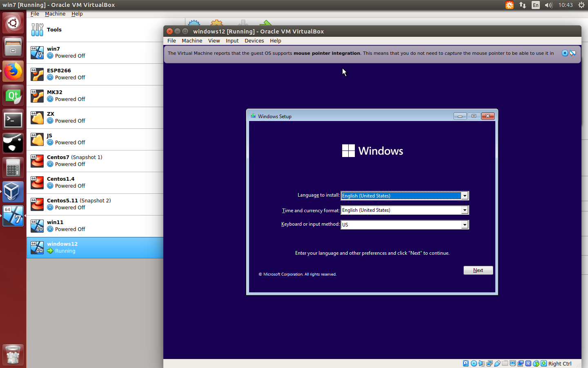The height and width of the screenshot is (368, 588).
Task: Select the JS virtual machine entry
Action: [95, 139]
